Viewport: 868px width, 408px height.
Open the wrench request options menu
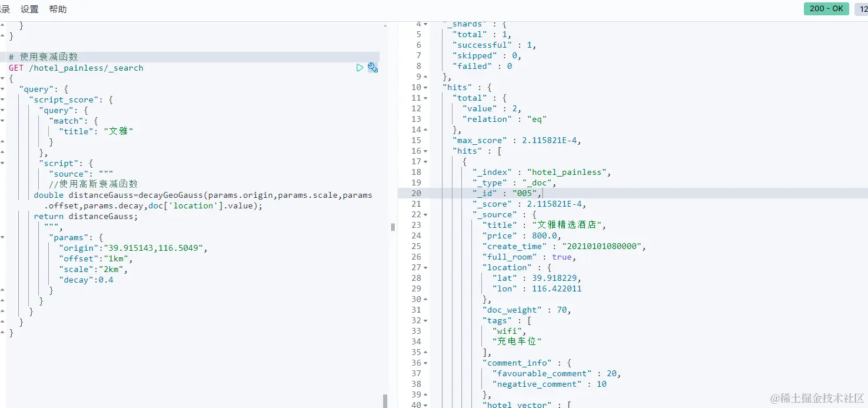pyautogui.click(x=373, y=68)
